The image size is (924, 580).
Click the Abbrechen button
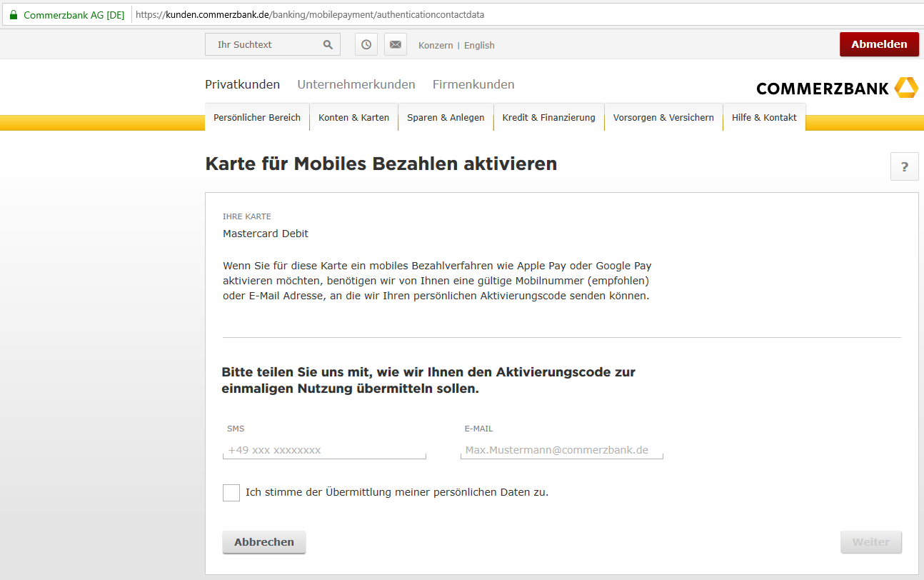coord(264,542)
